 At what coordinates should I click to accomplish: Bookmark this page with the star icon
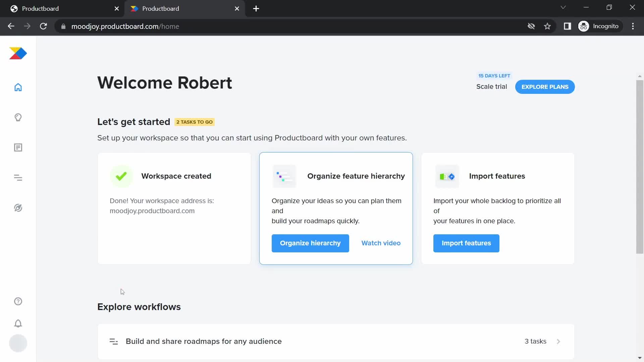pos(547,26)
